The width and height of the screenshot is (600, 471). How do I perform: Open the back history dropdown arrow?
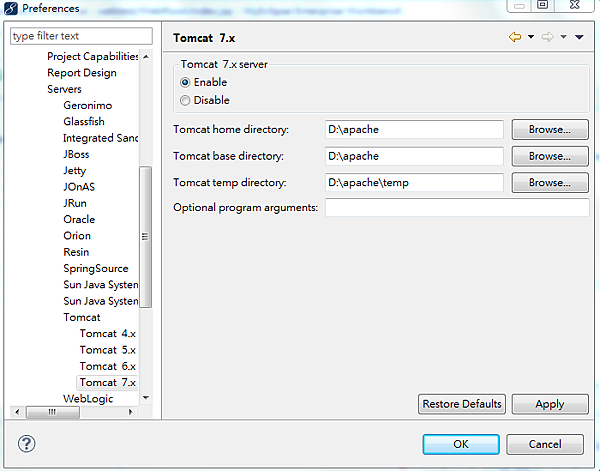click(531, 37)
